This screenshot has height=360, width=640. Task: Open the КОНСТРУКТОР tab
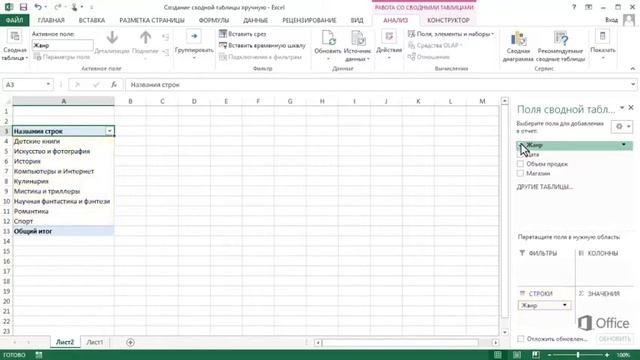coord(448,20)
